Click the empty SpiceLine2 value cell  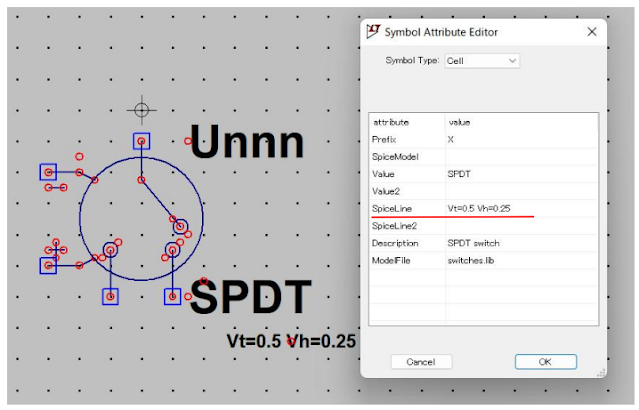(x=521, y=226)
